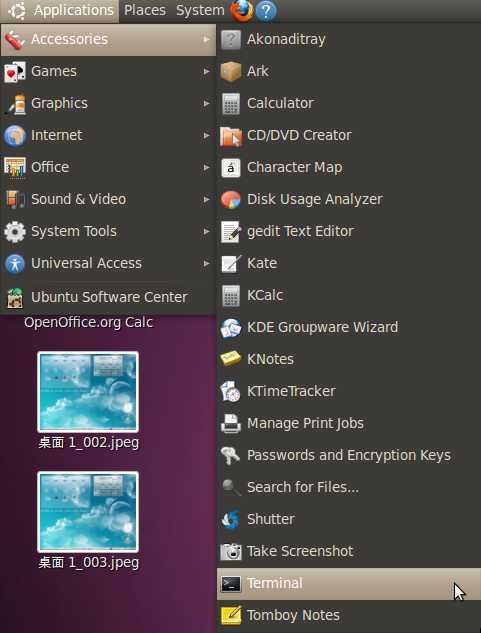Launch Firefox from the top panel icon
481x633 pixels.
pyautogui.click(x=242, y=10)
